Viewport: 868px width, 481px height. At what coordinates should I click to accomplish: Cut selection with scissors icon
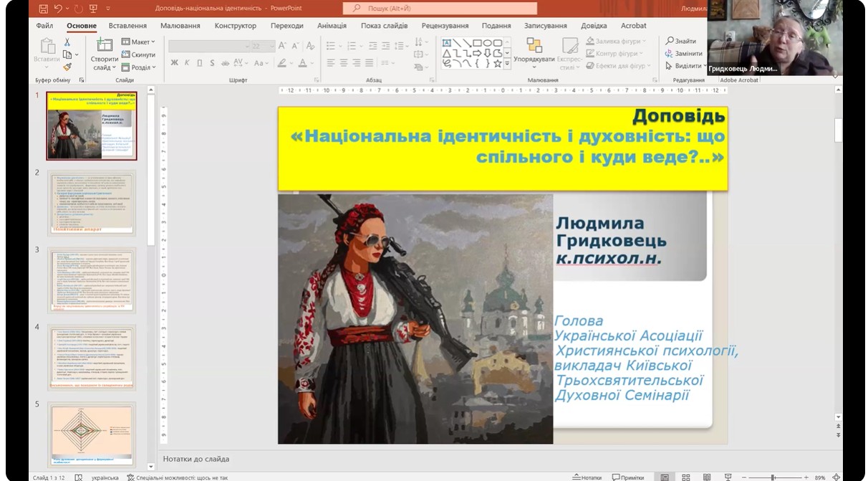click(67, 42)
